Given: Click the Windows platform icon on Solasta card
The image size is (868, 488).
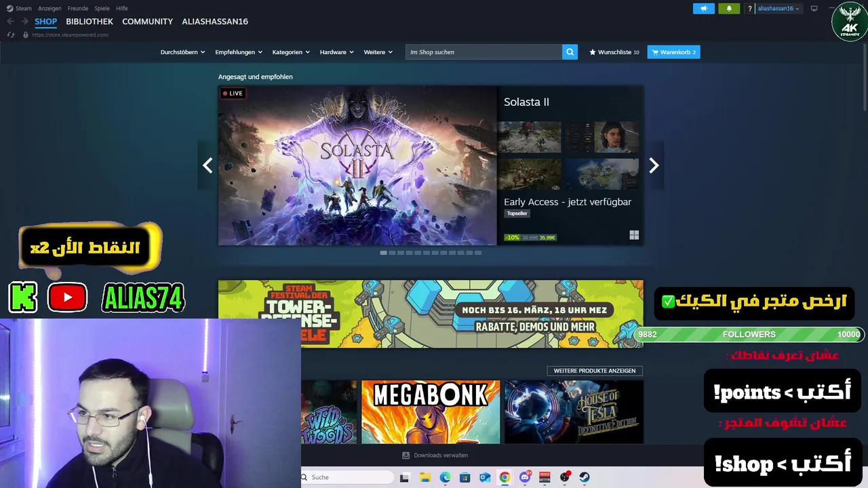Looking at the screenshot, I should click(x=634, y=235).
